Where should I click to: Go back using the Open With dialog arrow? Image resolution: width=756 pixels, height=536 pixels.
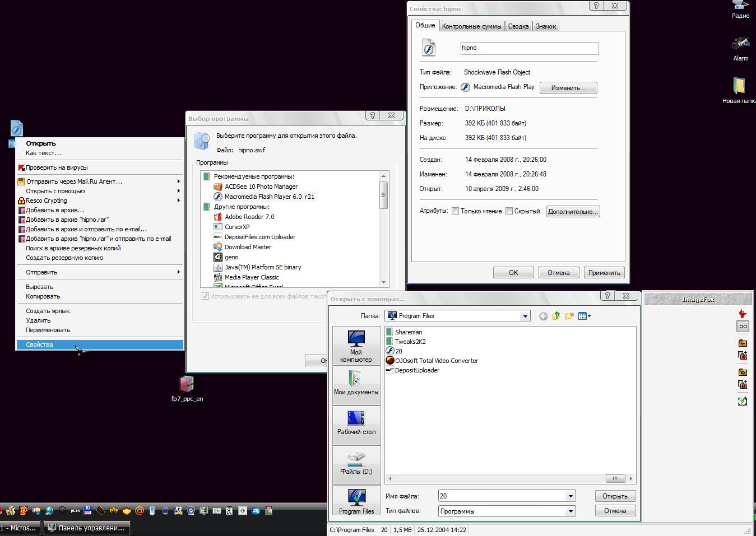(x=543, y=316)
